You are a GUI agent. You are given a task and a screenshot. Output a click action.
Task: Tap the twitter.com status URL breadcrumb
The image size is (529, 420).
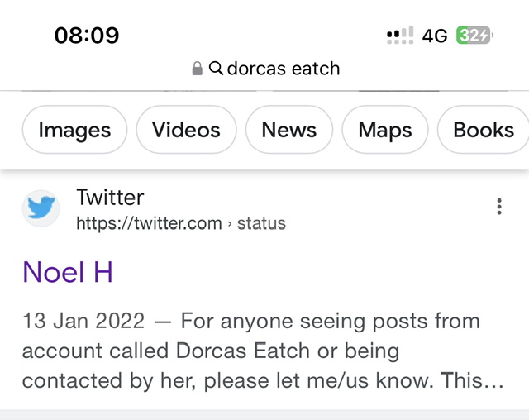(x=149, y=223)
